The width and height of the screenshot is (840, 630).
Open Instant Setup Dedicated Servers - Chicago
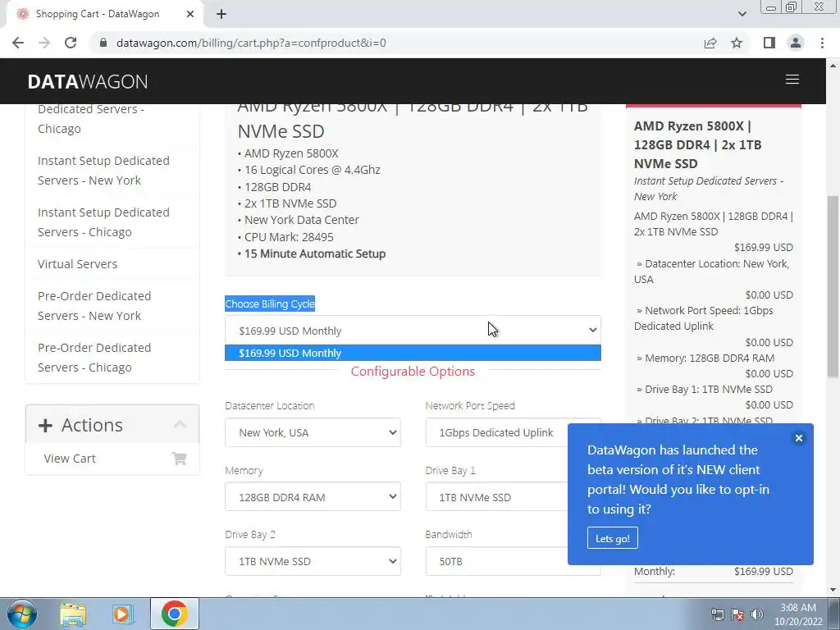point(103,222)
